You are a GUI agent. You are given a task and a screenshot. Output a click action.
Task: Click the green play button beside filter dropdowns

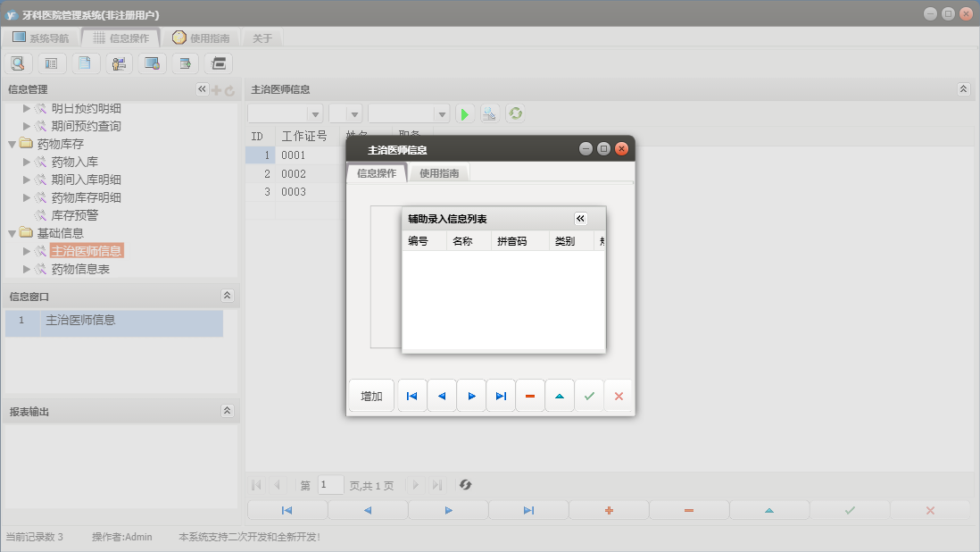[x=465, y=113]
